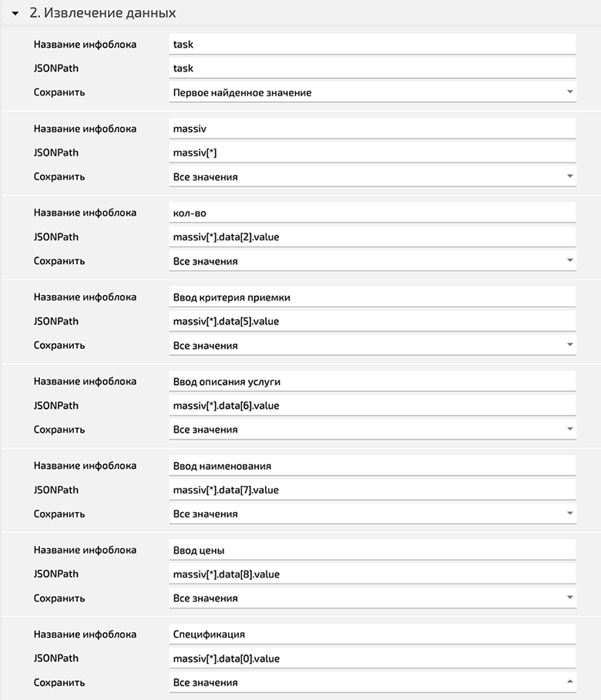
Task: Click the infoblock name field 'кол-во'
Action: 372,213
